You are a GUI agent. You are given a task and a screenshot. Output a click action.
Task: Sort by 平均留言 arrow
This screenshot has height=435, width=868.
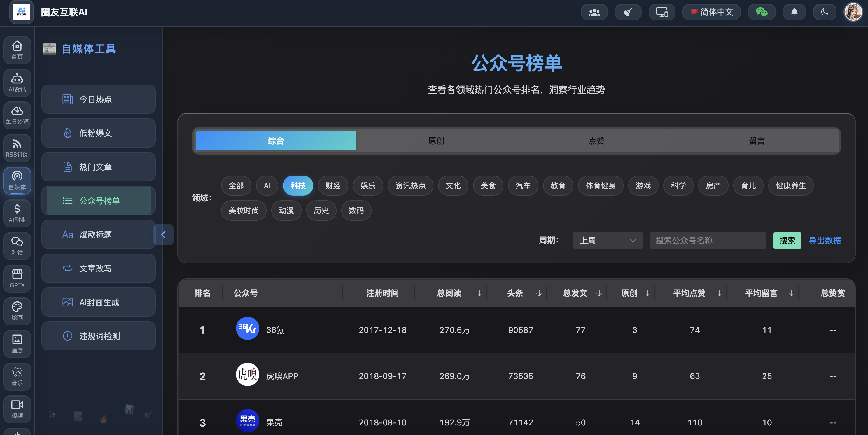(792, 293)
